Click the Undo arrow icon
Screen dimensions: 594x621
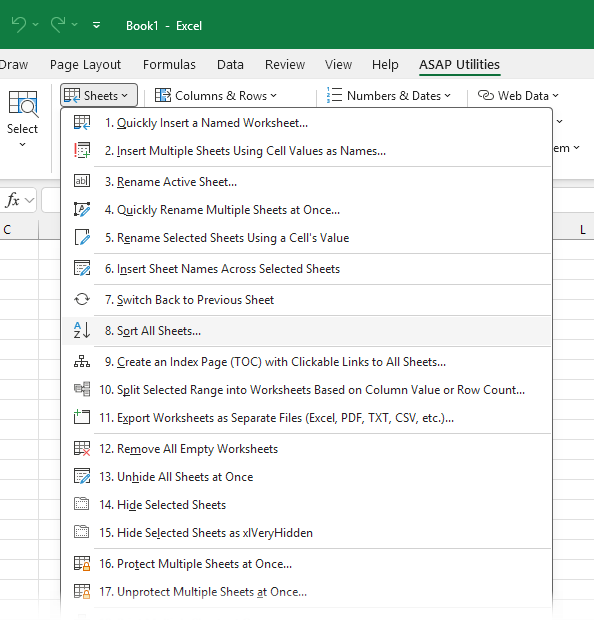[18, 25]
